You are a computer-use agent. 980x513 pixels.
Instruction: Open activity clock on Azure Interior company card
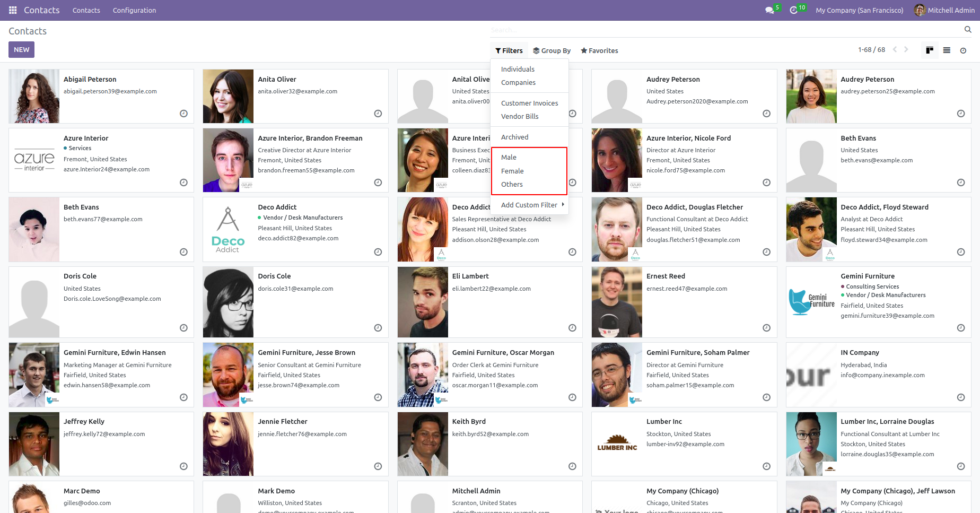[x=183, y=182]
